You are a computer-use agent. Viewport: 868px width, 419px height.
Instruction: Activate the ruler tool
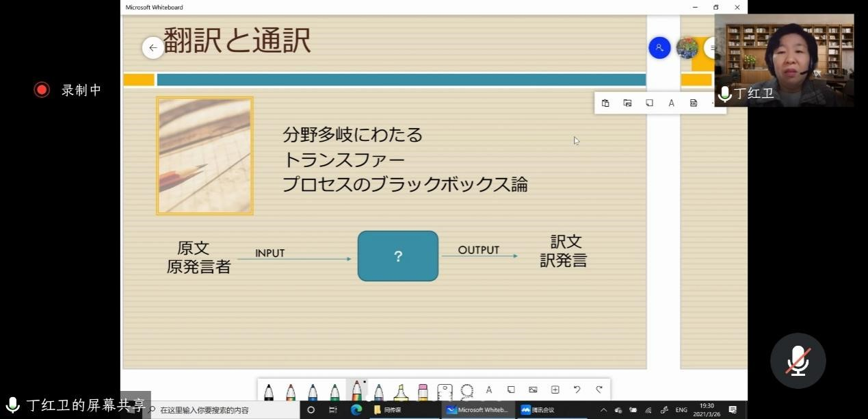(445, 391)
